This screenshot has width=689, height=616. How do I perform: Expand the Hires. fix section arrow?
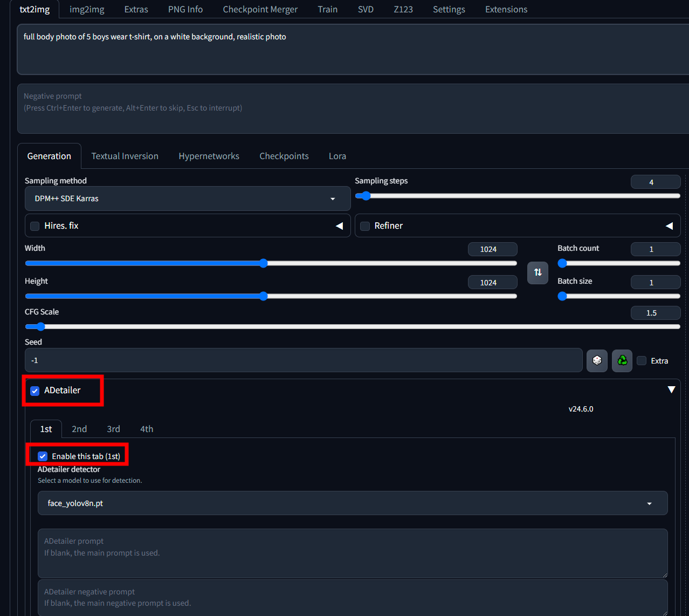(x=339, y=226)
